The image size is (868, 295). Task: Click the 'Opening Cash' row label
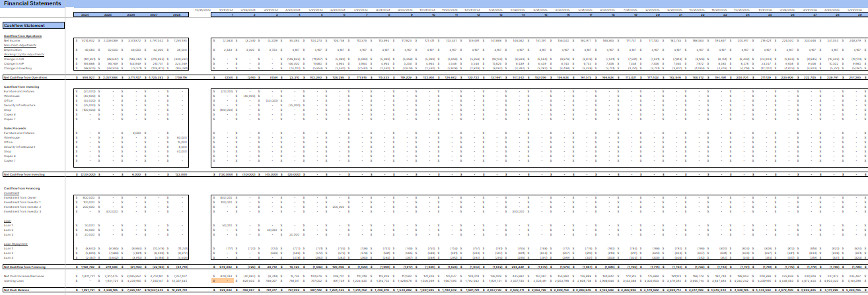tap(13, 280)
